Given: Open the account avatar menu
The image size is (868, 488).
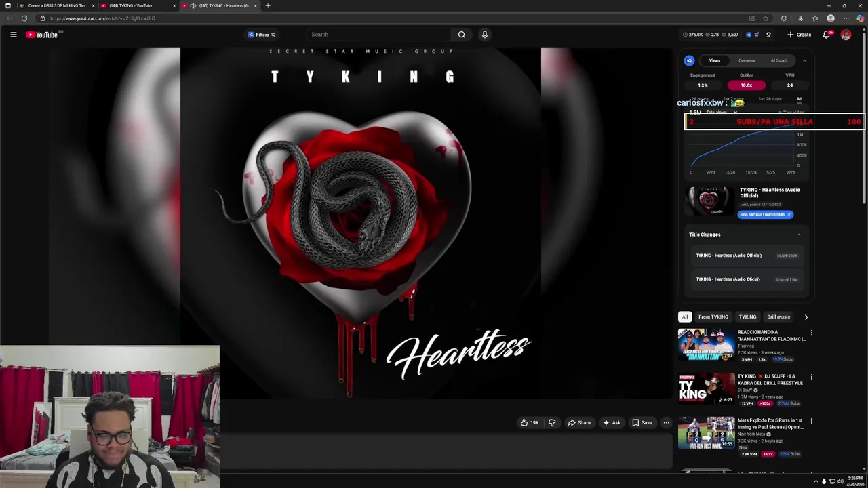Looking at the screenshot, I should click(x=846, y=35).
